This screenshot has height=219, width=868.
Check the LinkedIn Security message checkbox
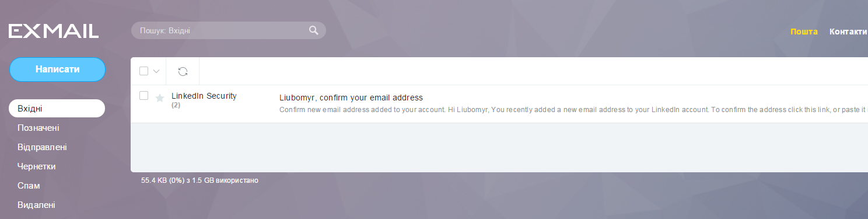tap(144, 96)
